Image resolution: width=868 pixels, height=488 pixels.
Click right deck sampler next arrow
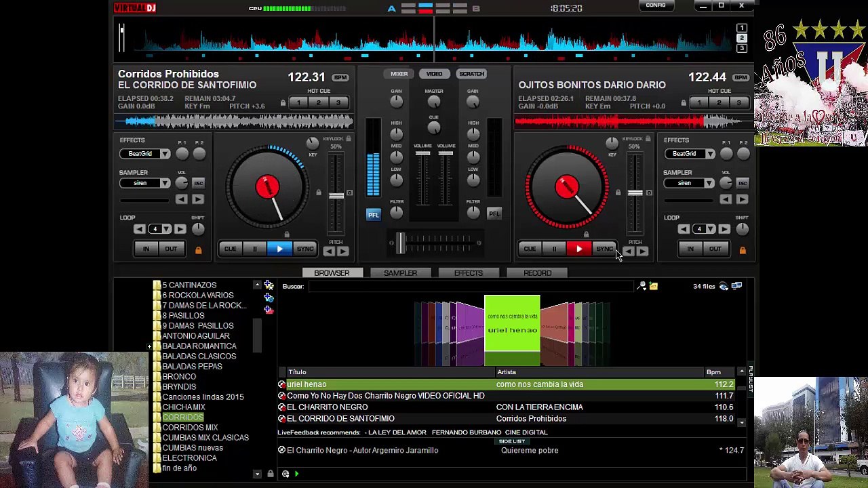742,199
